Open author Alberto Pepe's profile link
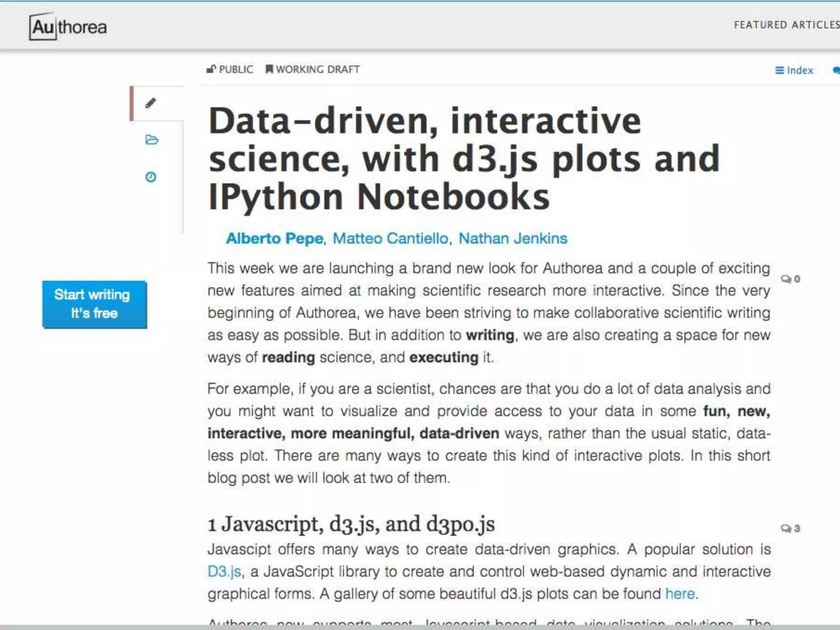 pos(274,238)
